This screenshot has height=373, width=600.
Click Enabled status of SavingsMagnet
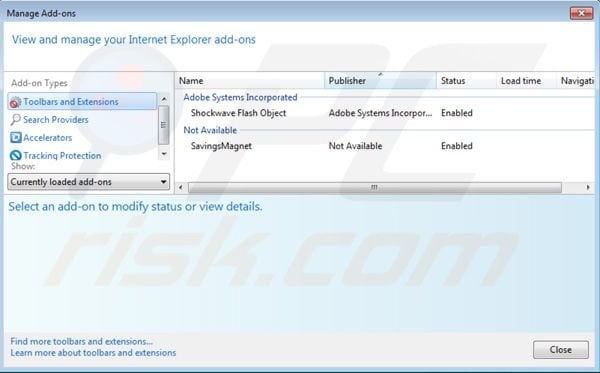pos(457,146)
